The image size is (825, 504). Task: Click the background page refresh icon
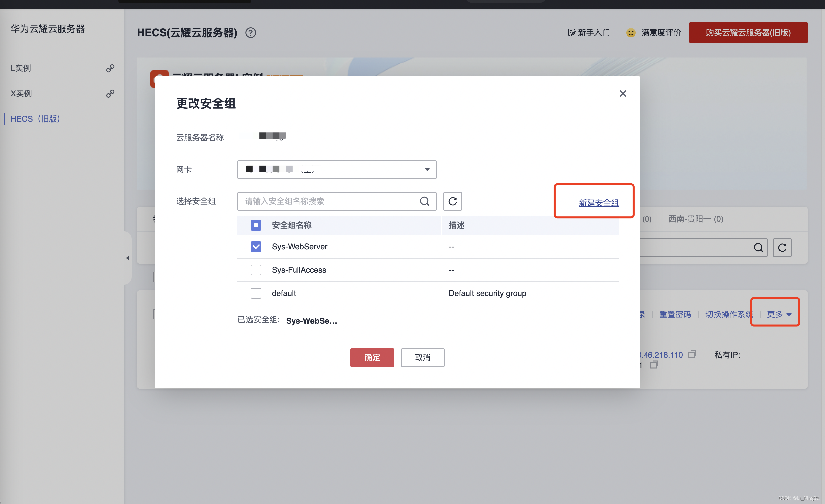pyautogui.click(x=782, y=248)
